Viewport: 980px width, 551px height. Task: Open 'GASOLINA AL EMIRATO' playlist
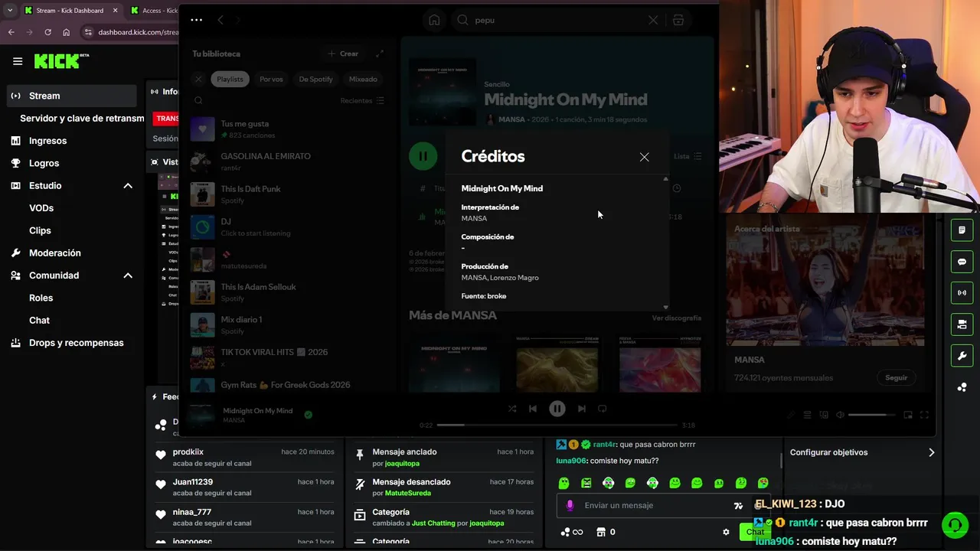(288, 161)
